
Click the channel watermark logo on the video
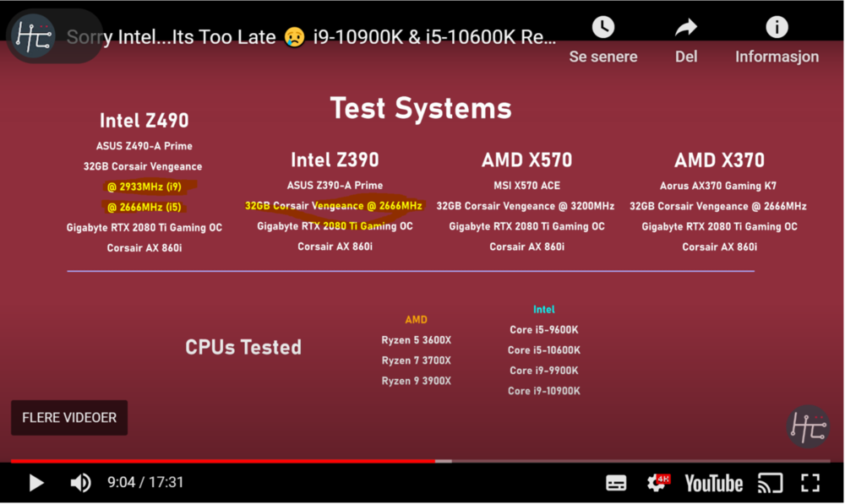pyautogui.click(x=807, y=427)
